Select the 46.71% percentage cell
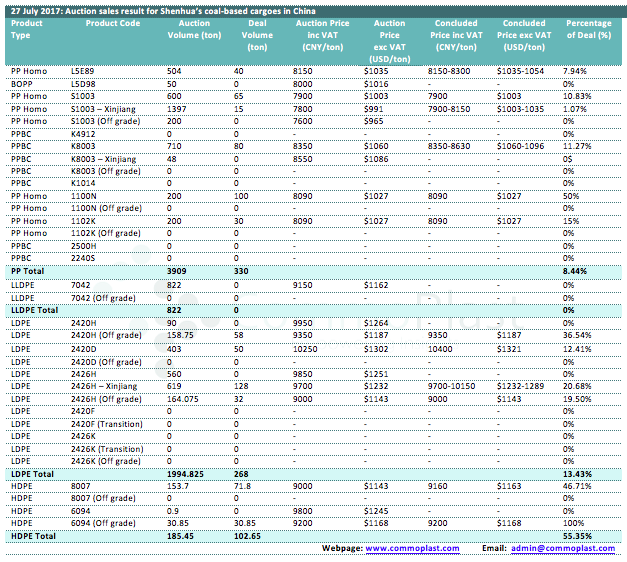 577,485
